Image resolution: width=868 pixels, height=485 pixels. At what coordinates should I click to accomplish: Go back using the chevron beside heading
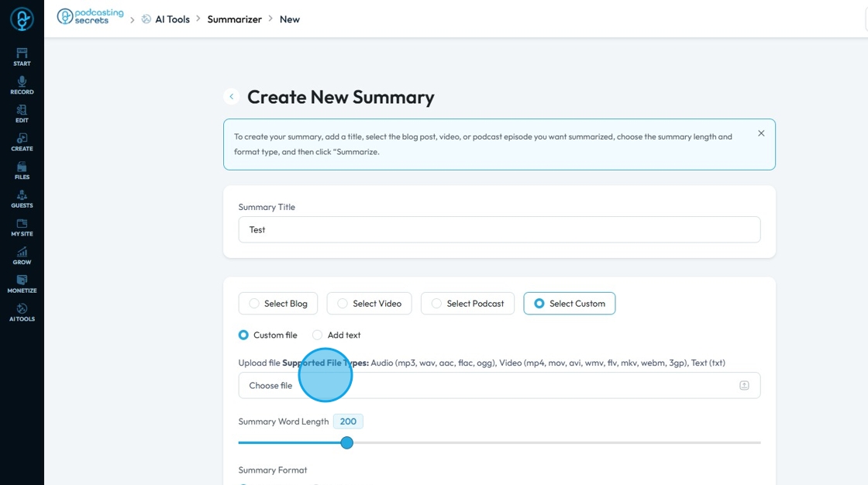pos(231,97)
